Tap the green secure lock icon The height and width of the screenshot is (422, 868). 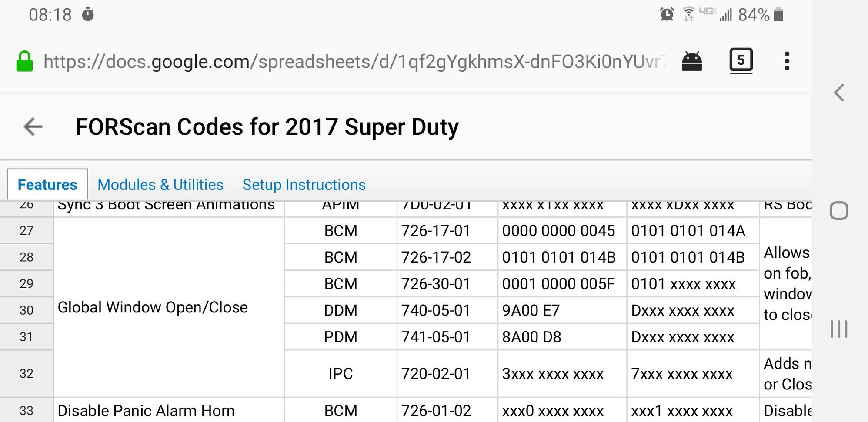pyautogui.click(x=25, y=61)
